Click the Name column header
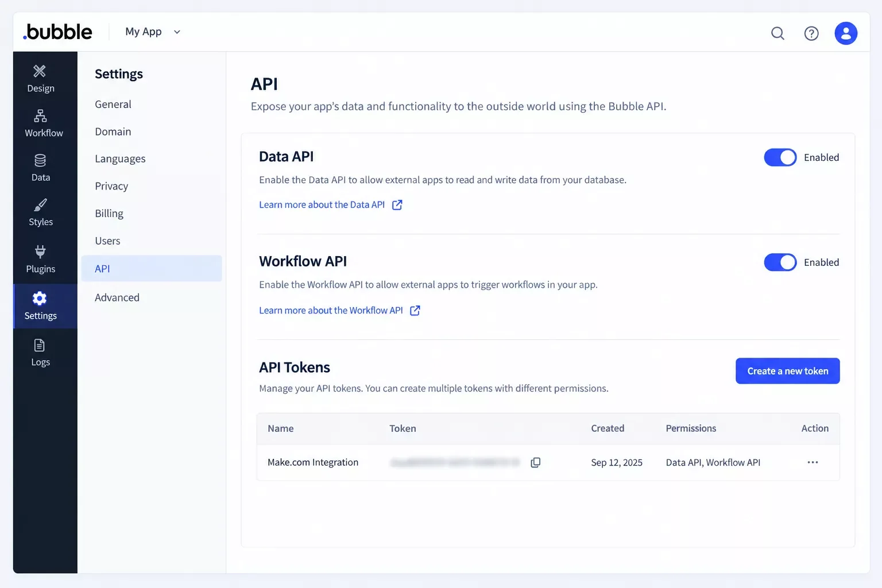882x588 pixels. pos(281,428)
